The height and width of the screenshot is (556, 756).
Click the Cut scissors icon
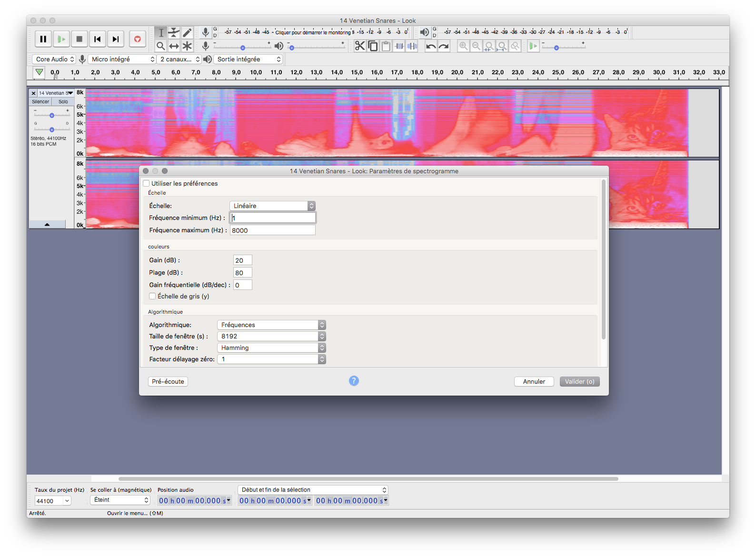tap(360, 46)
